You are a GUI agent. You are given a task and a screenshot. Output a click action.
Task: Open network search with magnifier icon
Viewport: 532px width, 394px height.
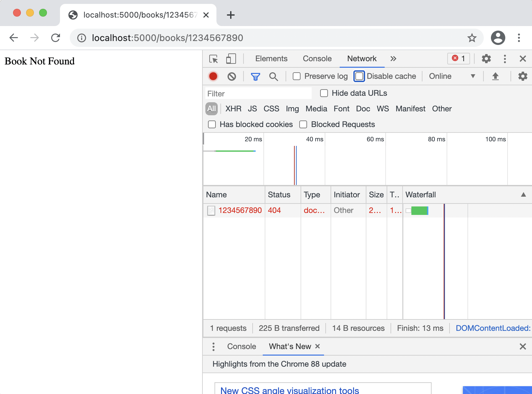pyautogui.click(x=273, y=77)
